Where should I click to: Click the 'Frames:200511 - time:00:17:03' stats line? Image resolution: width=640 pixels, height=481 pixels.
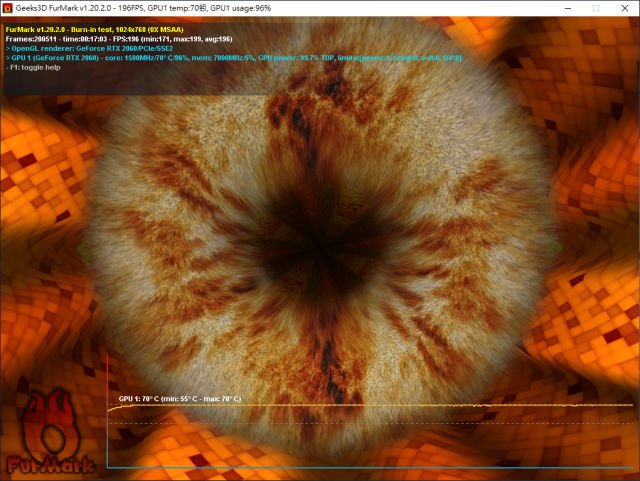[x=119, y=39]
